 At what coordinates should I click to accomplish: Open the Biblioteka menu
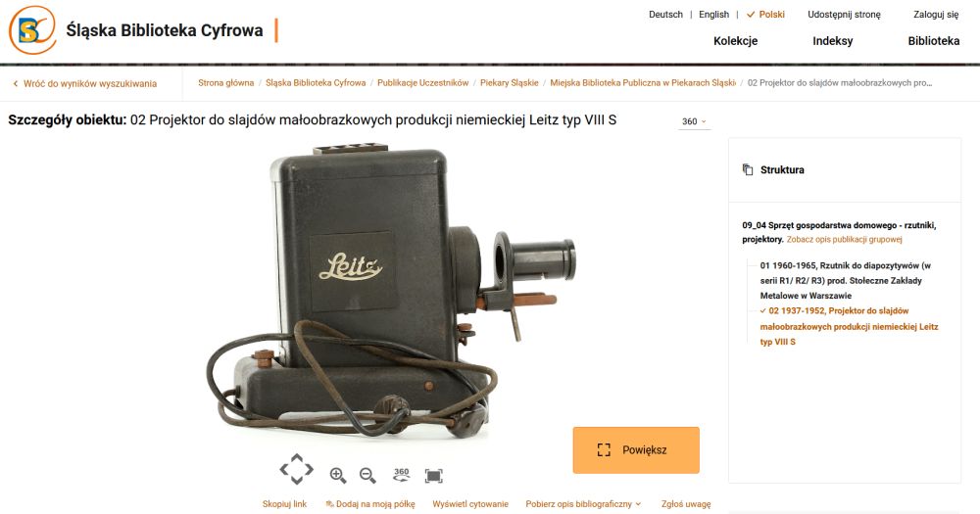[x=934, y=40]
